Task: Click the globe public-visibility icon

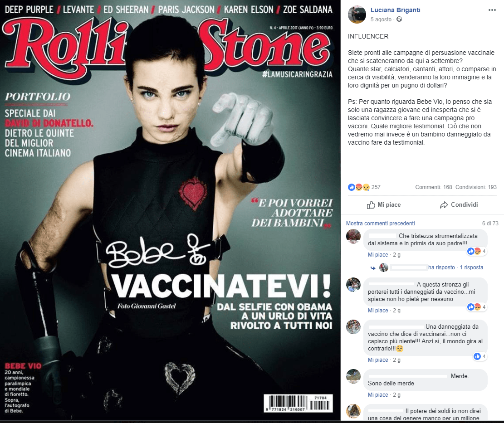Action: click(x=399, y=19)
